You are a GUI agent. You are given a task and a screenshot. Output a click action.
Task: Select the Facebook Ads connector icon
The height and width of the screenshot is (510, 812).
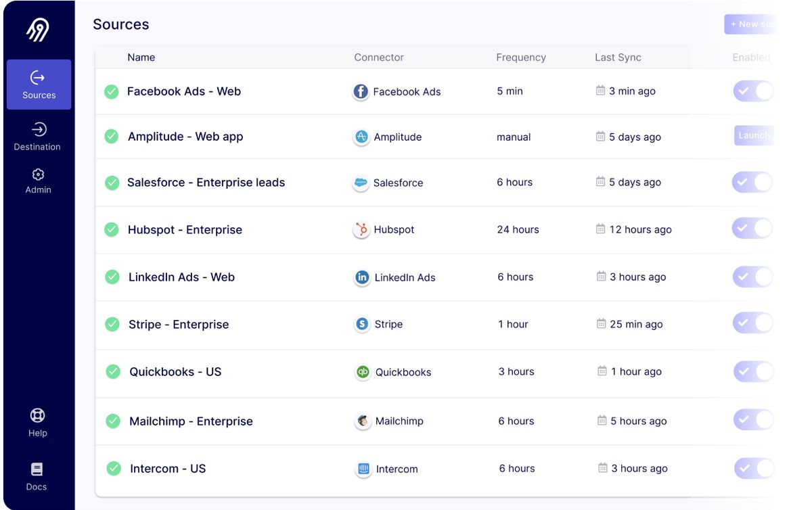tap(361, 91)
